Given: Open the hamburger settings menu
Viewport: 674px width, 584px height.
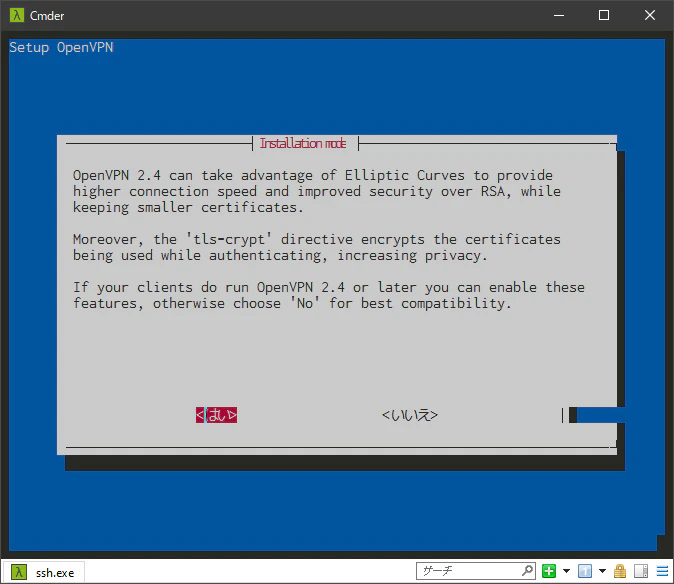Looking at the screenshot, I should [x=662, y=571].
